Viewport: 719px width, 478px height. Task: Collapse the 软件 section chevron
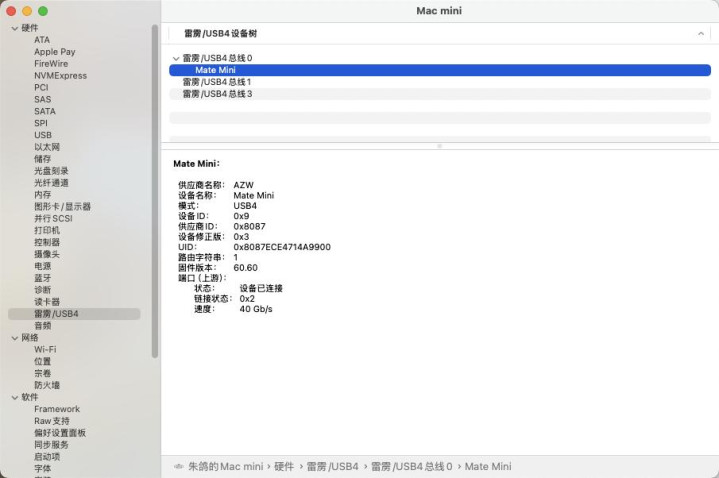(x=15, y=397)
